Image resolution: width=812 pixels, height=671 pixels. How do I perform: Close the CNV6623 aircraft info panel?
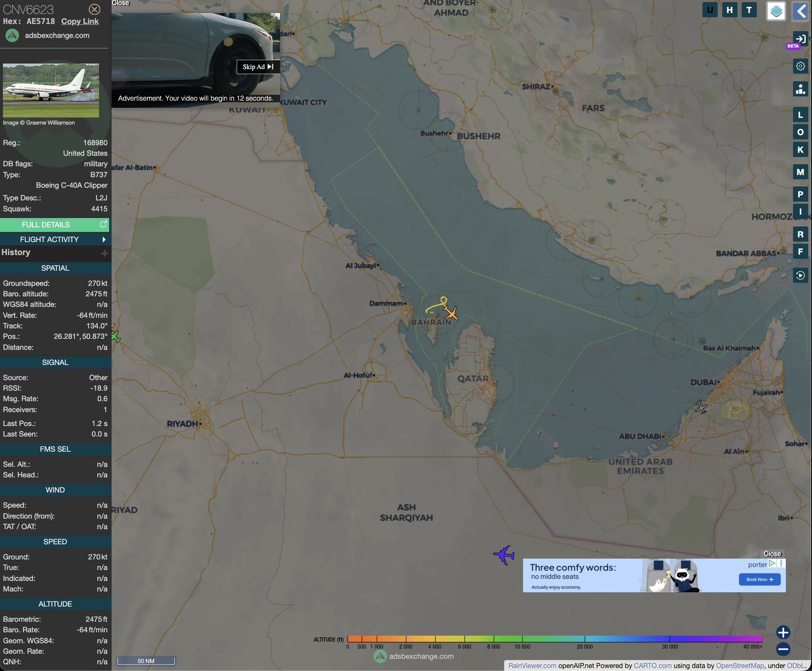(95, 9)
